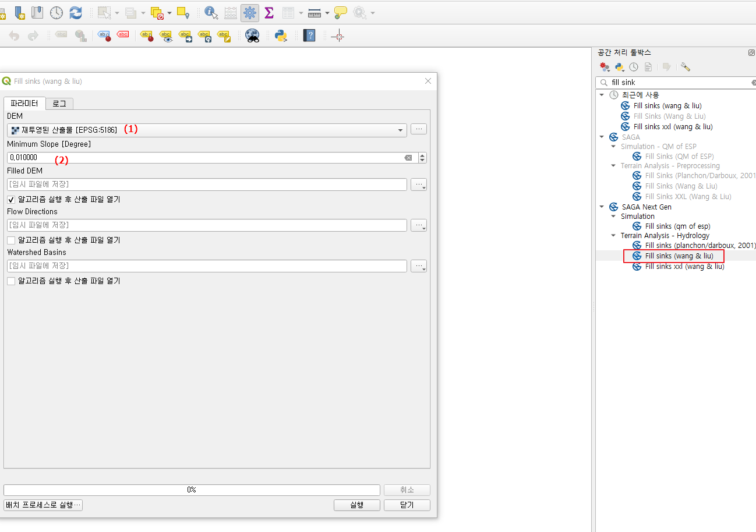Screen dimensions: 756x532
Task: Refresh the map canvas
Action: point(76,12)
